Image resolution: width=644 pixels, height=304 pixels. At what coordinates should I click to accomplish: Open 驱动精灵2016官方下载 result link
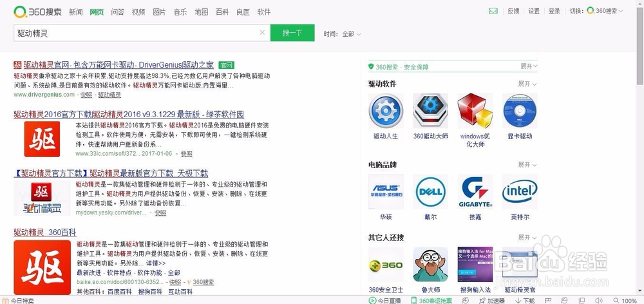129,114
